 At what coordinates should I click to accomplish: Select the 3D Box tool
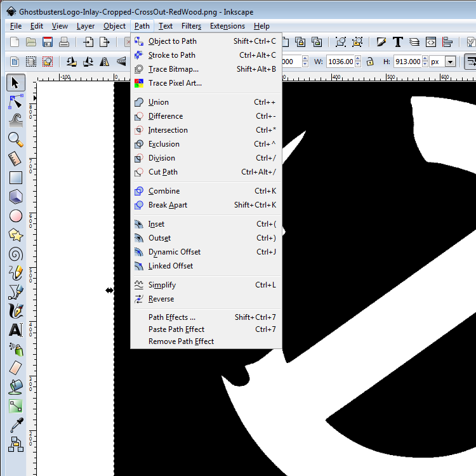[x=15, y=197]
